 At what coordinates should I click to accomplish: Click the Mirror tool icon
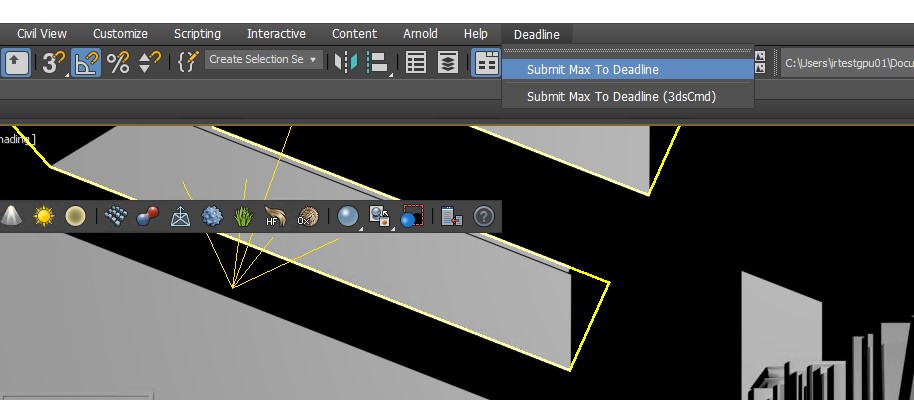pos(346,62)
